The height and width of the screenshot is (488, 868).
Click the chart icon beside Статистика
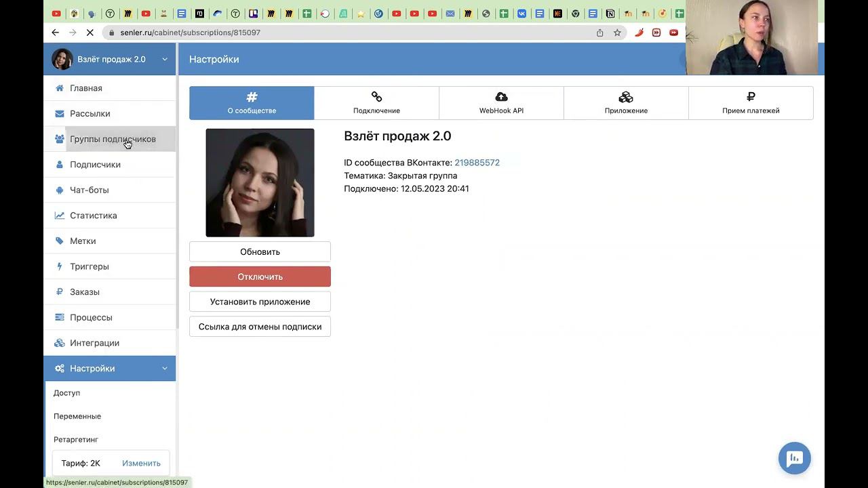[60, 216]
